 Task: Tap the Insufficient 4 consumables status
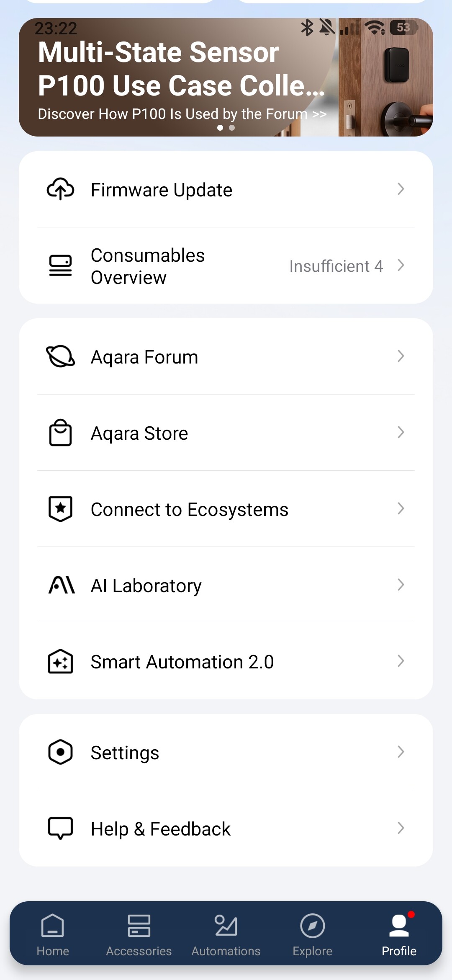(336, 266)
